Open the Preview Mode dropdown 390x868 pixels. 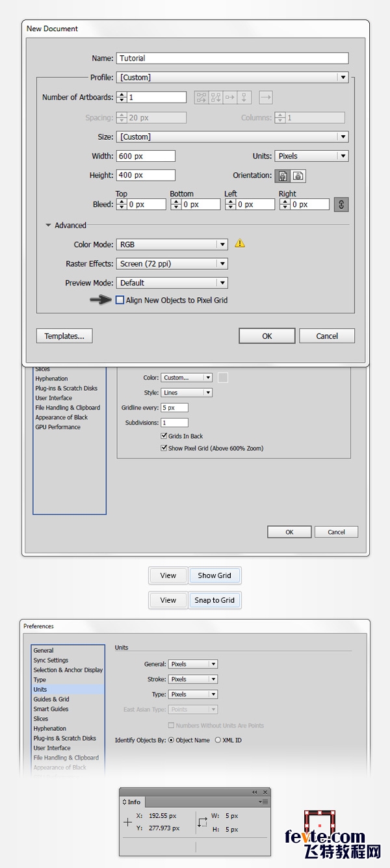[x=172, y=283]
